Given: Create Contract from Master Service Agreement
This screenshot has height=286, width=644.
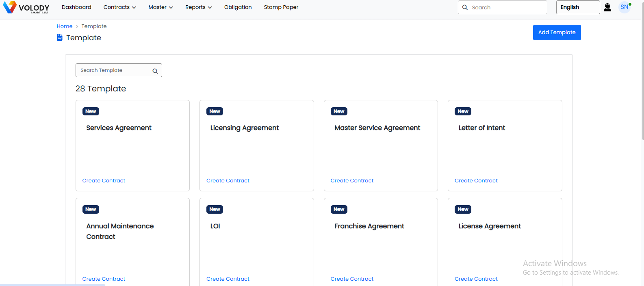Looking at the screenshot, I should point(352,181).
